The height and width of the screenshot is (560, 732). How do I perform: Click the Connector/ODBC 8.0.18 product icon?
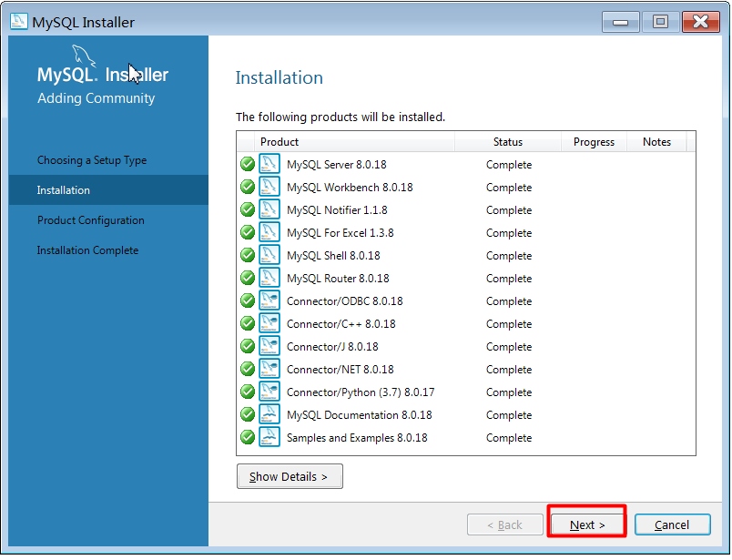pyautogui.click(x=269, y=301)
